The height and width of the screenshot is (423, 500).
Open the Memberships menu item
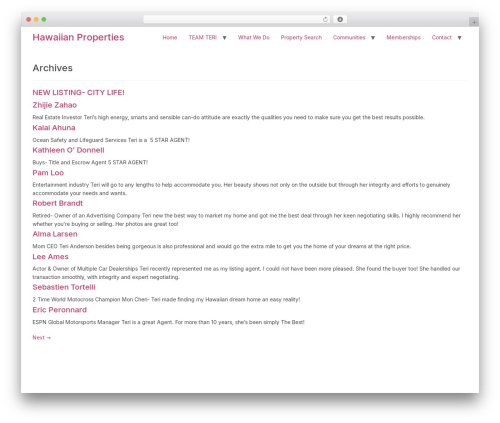403,38
